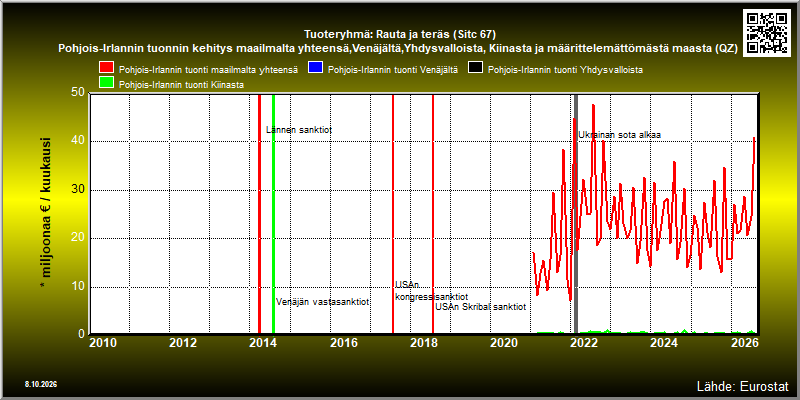Click the x-axis year 2014
This screenshot has height=400, width=800.
pyautogui.click(x=263, y=343)
